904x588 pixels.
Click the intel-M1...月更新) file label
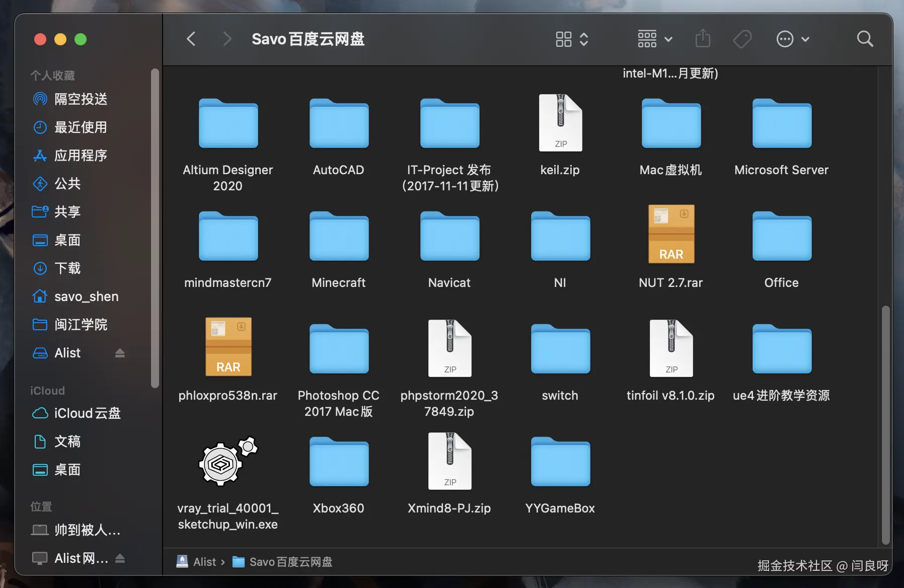coord(670,73)
